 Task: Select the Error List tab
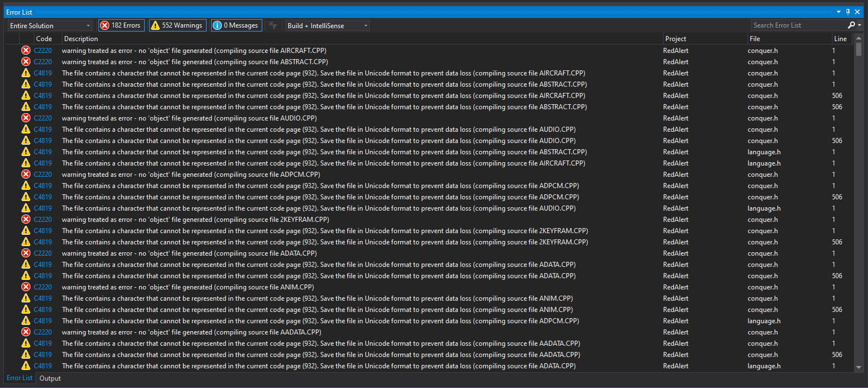tap(19, 378)
